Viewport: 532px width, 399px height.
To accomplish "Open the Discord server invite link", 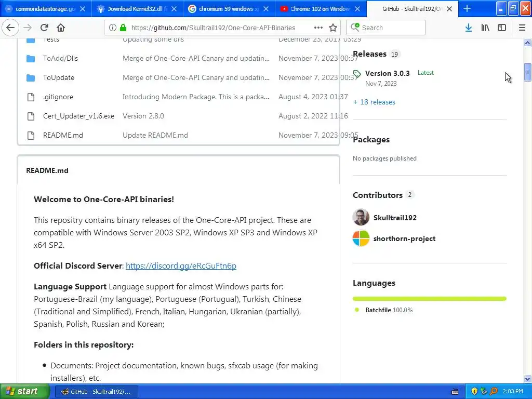I will [x=181, y=265].
